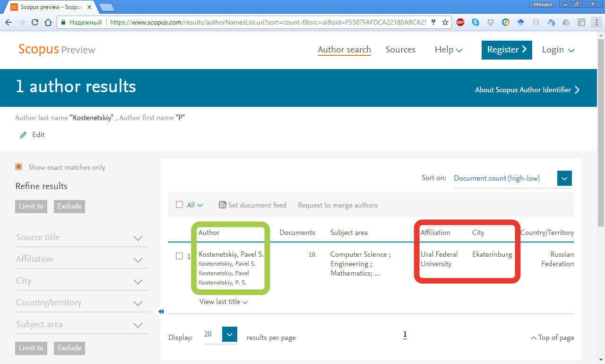
Task: Reload the page with the browser refresh icon
Action: [35, 22]
